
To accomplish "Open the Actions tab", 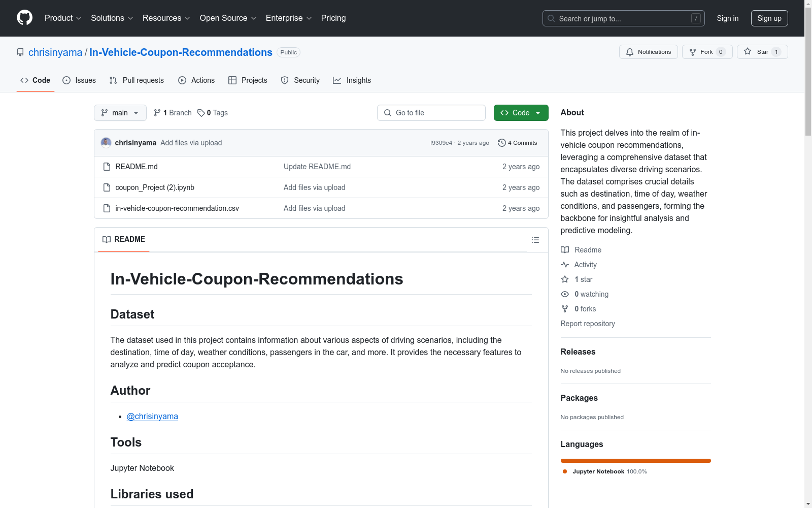I will tap(196, 80).
